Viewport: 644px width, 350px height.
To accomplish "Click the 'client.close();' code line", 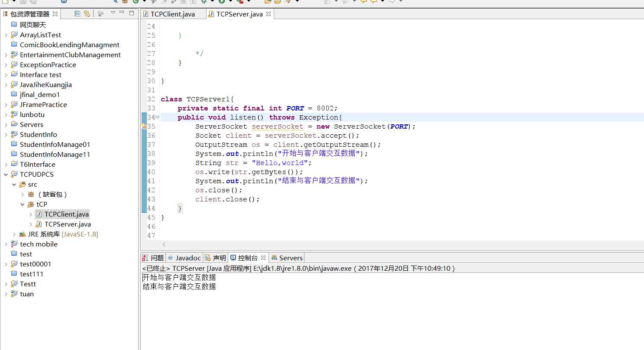I will click(227, 199).
